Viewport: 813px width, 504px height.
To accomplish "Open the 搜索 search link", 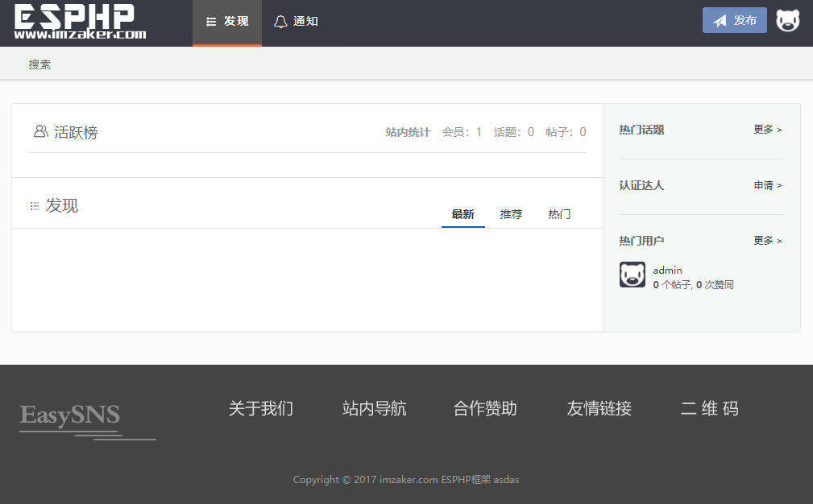I will coord(40,64).
